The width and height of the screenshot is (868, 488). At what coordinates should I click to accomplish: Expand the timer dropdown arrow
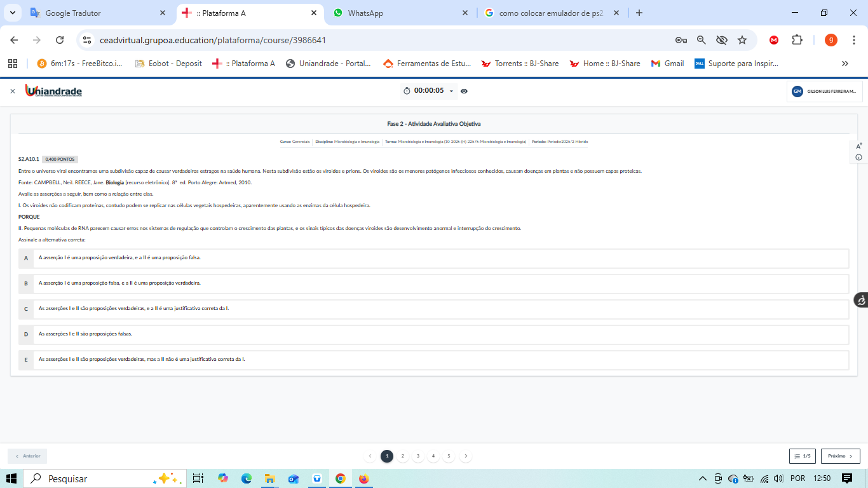[x=451, y=91]
